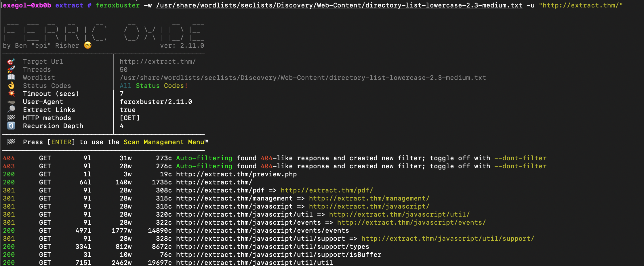The image size is (644, 266).
Task: Click the All Status Codes! value
Action: coord(154,86)
